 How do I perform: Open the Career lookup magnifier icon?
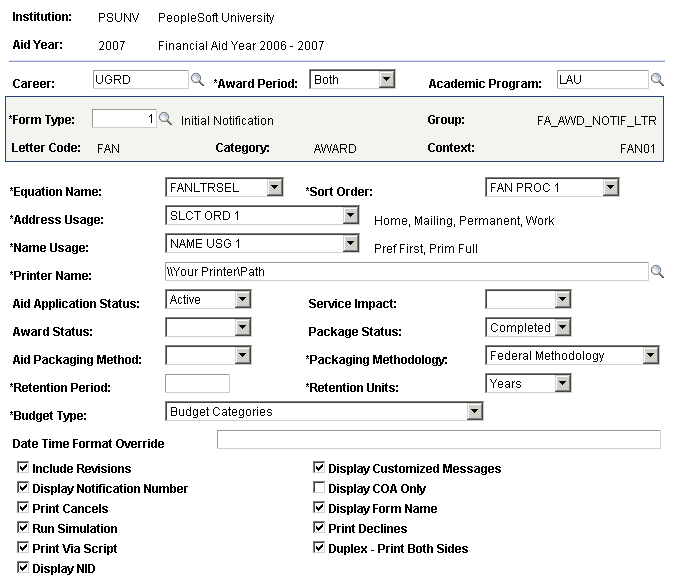point(198,80)
